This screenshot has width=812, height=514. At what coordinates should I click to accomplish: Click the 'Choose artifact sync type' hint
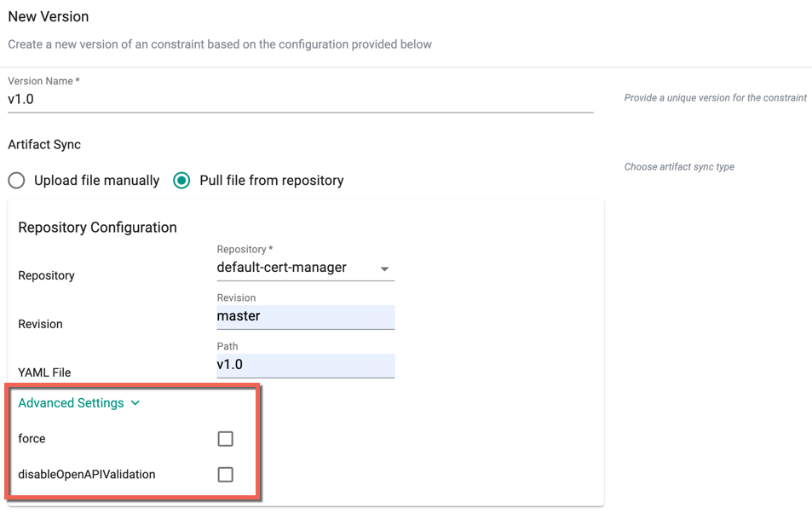coord(679,167)
